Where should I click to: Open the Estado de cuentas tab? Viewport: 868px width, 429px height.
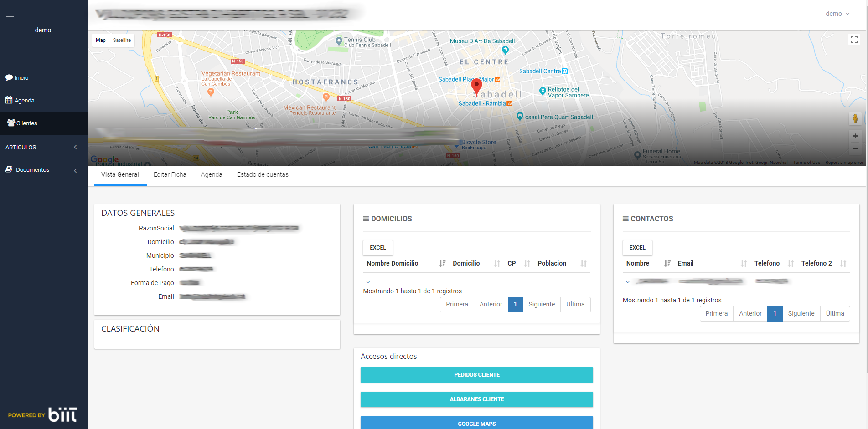[263, 174]
